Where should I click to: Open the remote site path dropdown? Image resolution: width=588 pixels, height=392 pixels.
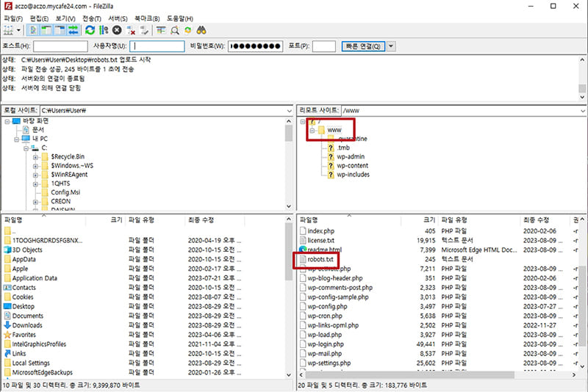pyautogui.click(x=583, y=110)
